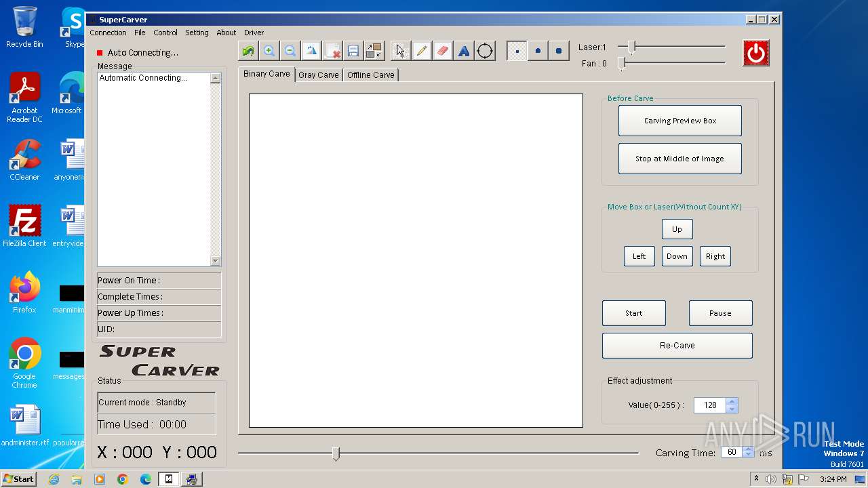Click the Recycle Bin desktop icon

pos(24,27)
